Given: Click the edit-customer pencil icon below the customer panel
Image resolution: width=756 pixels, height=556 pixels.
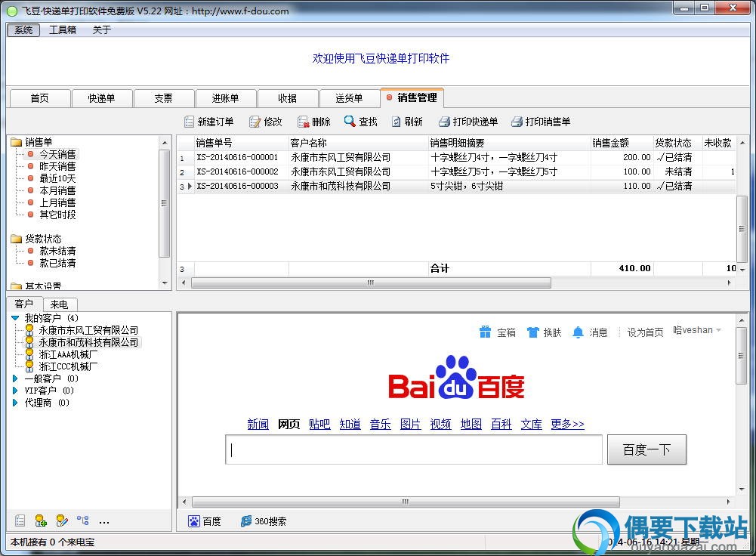Looking at the screenshot, I should pos(62,520).
